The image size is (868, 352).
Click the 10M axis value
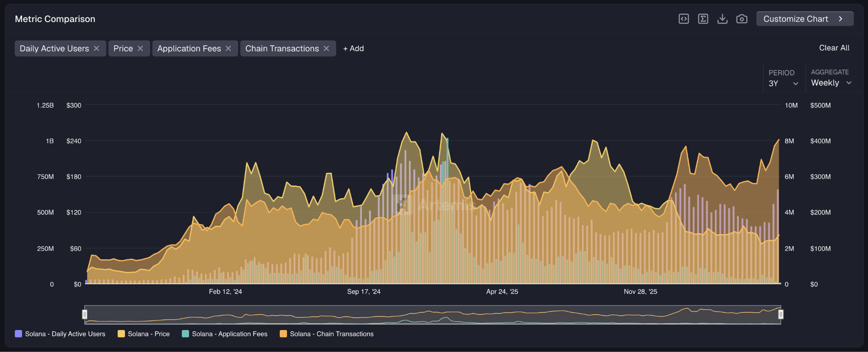pyautogui.click(x=791, y=105)
